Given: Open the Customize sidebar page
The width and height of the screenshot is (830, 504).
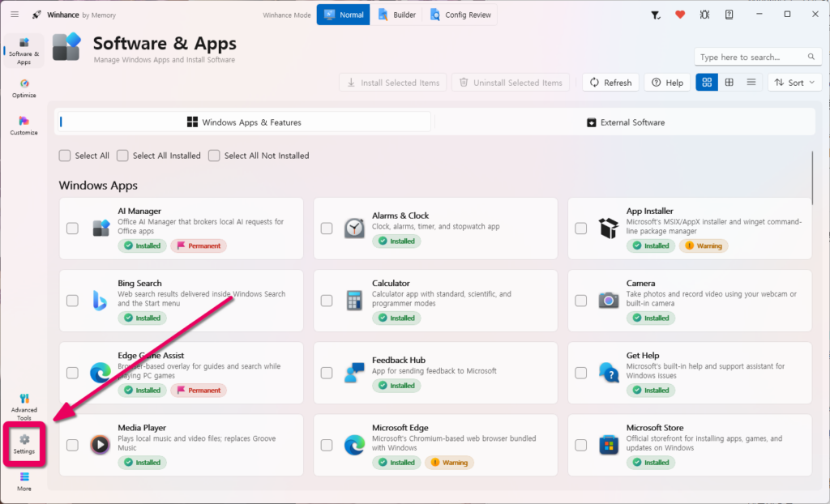Looking at the screenshot, I should tap(24, 126).
